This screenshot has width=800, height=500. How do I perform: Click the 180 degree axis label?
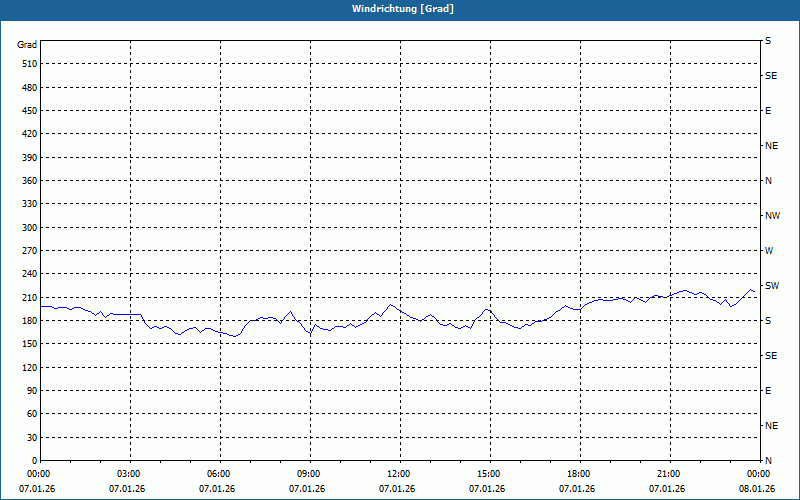(x=30, y=321)
